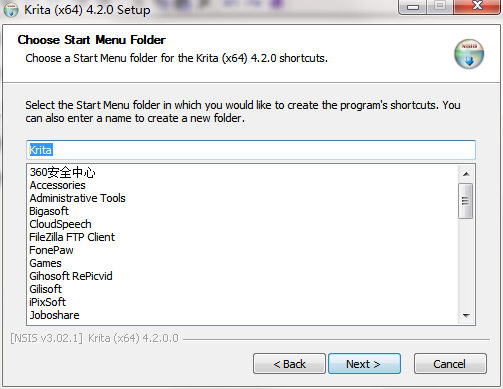Choose Administrative Tools folder
This screenshot has width=503, height=389.
point(77,198)
